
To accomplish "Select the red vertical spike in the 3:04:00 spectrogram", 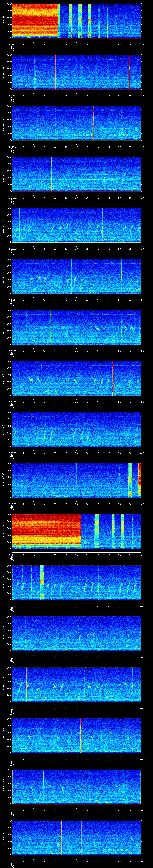I will (51, 174).
